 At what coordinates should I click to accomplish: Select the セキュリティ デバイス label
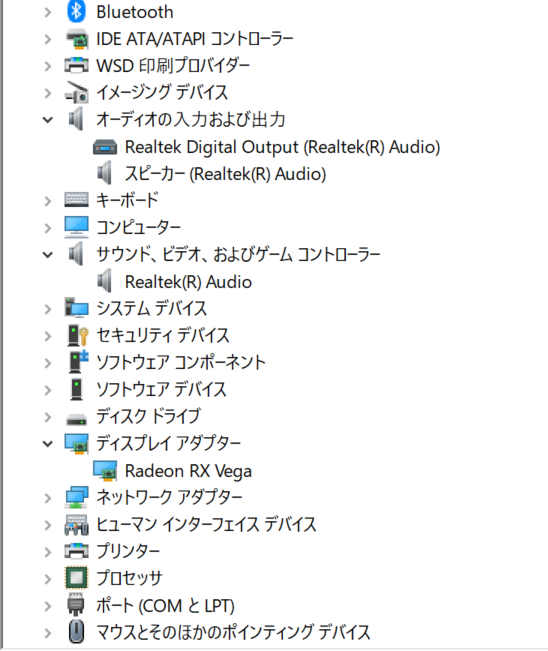(x=163, y=335)
